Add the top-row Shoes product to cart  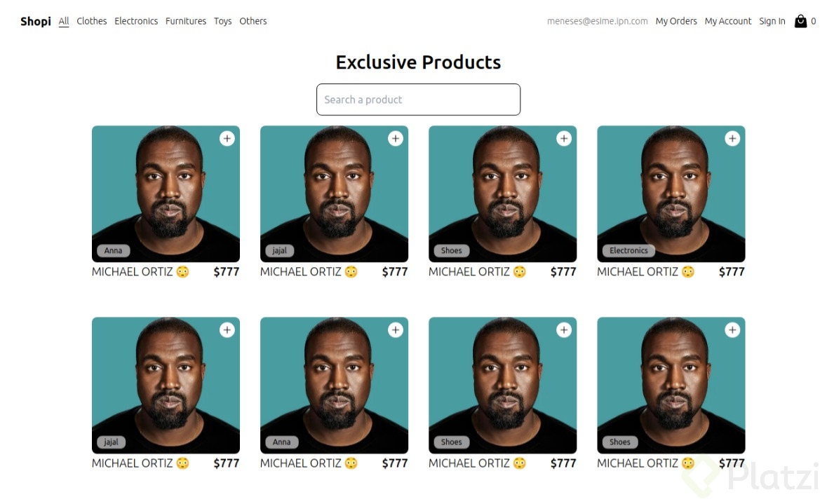564,139
